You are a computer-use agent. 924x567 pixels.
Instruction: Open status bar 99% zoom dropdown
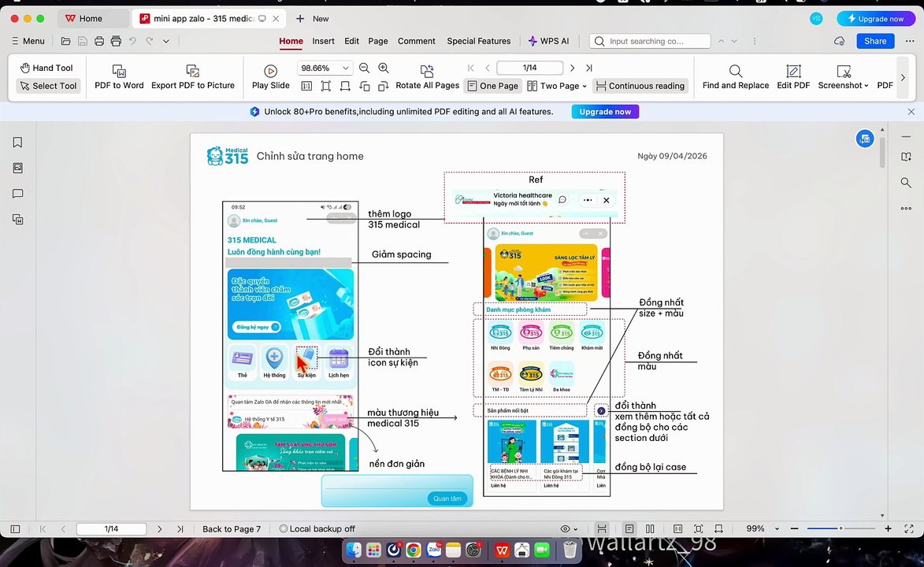(777, 528)
